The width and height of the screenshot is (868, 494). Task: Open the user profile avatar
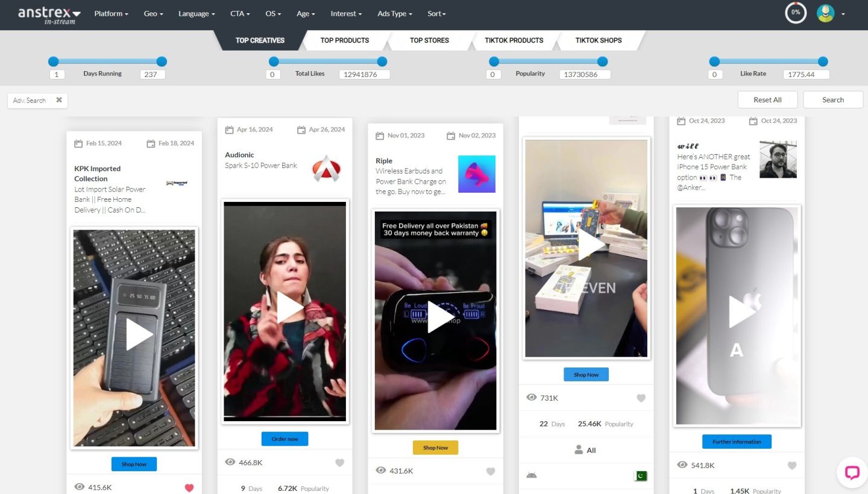(825, 13)
